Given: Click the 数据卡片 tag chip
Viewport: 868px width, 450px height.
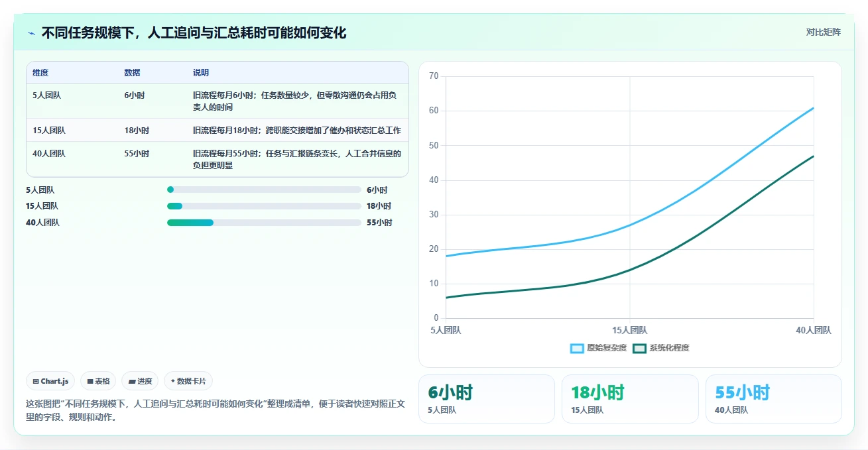Looking at the screenshot, I should pyautogui.click(x=188, y=381).
